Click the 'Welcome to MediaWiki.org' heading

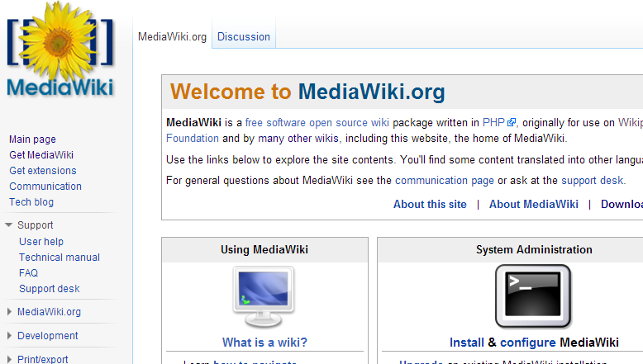click(x=307, y=92)
